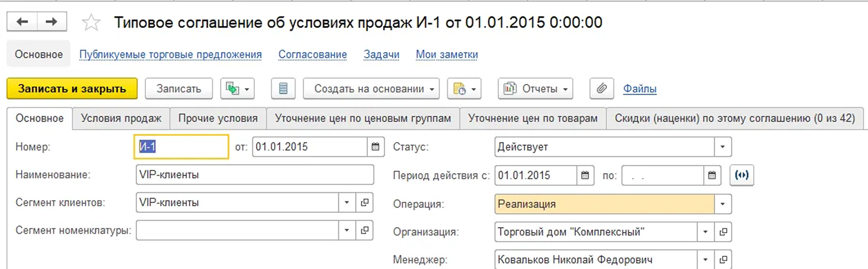Viewport: 868px width, 269px height.
Task: Click into the Наименование text field
Action: pos(254,175)
